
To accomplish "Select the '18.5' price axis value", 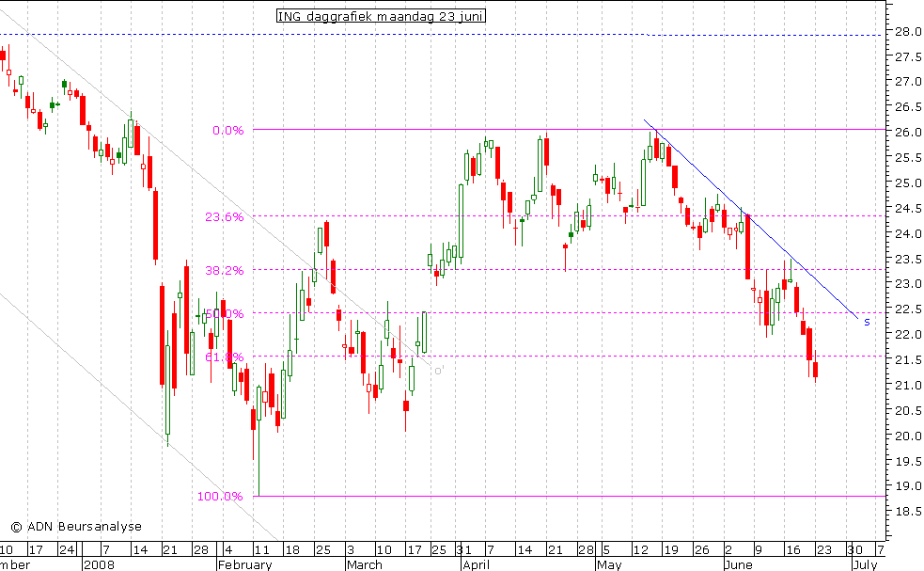I will [908, 512].
